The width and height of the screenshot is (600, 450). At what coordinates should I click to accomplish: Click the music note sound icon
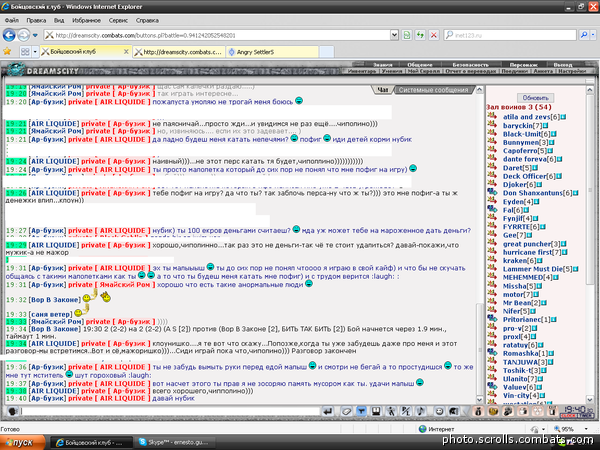pyautogui.click(x=420, y=411)
